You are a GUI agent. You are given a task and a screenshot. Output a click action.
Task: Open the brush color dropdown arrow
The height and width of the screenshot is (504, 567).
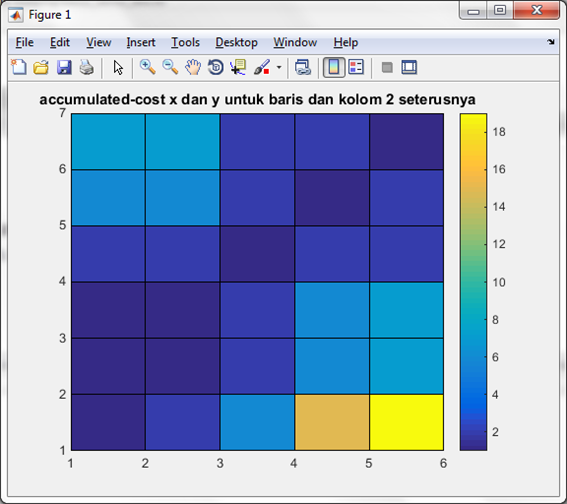tap(279, 67)
